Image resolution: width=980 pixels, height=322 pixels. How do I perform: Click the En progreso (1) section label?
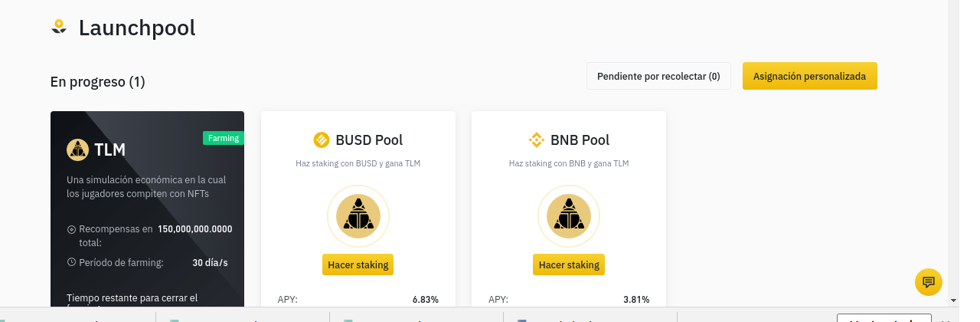point(97,81)
